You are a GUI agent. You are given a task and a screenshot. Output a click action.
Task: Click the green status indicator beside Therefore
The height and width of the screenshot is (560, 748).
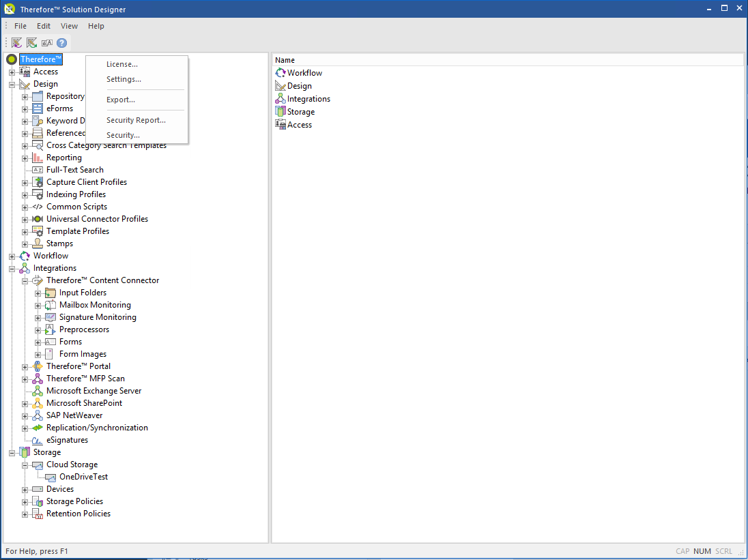click(x=10, y=59)
